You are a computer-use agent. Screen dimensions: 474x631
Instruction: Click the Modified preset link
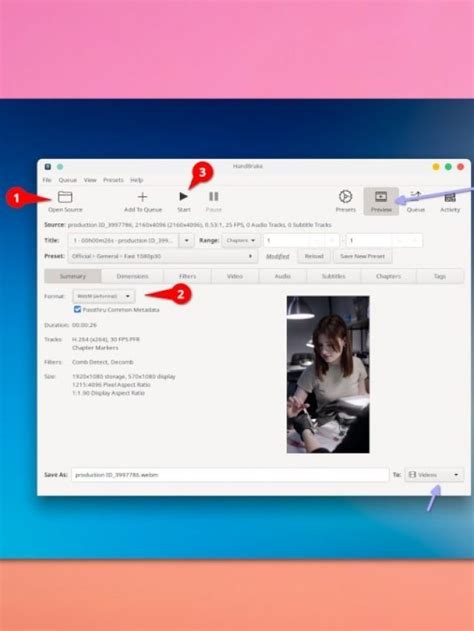[x=278, y=256]
